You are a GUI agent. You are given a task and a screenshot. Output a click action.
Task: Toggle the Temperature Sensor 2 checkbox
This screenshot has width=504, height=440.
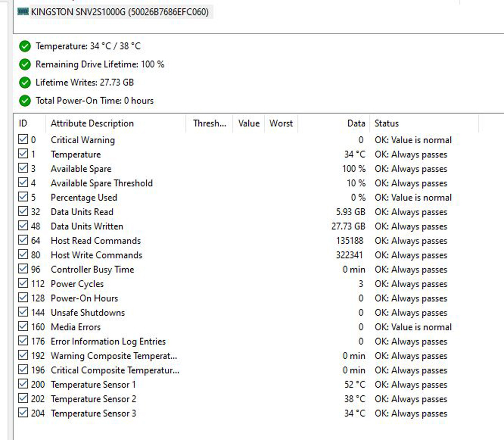(23, 398)
